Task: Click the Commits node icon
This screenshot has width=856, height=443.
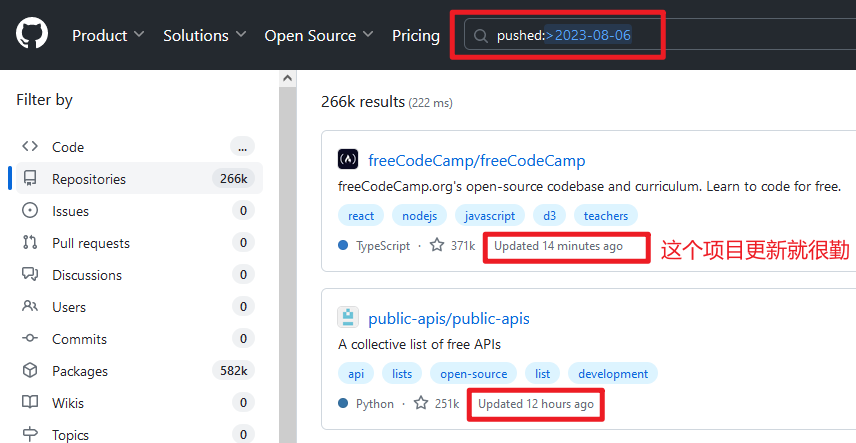Action: 29,338
